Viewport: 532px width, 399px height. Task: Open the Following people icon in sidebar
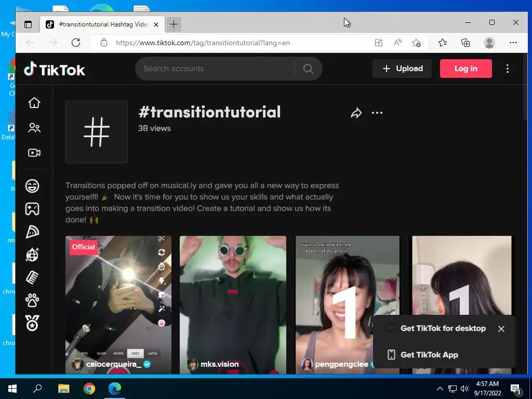(x=34, y=128)
